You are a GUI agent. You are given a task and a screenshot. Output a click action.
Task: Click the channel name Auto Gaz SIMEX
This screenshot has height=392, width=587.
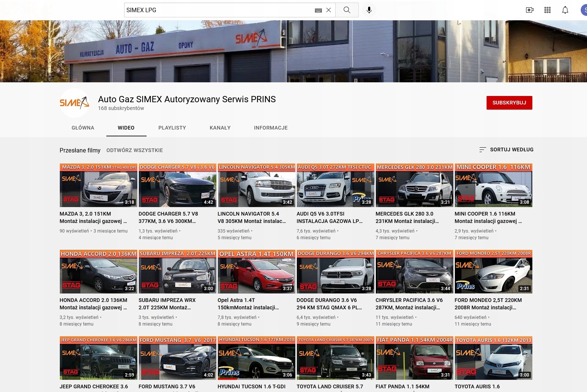click(x=187, y=99)
